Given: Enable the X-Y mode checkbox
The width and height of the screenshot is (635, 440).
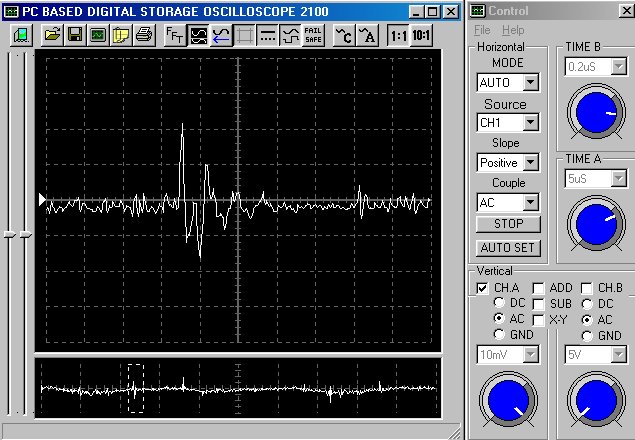Looking at the screenshot, I should (x=539, y=319).
